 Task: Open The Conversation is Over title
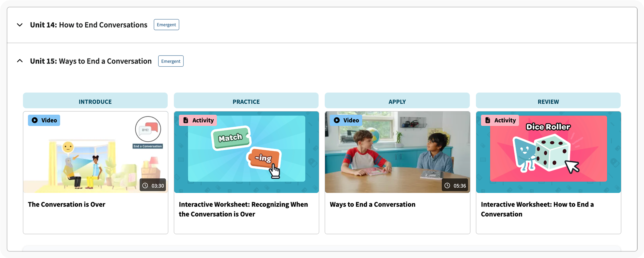point(66,205)
